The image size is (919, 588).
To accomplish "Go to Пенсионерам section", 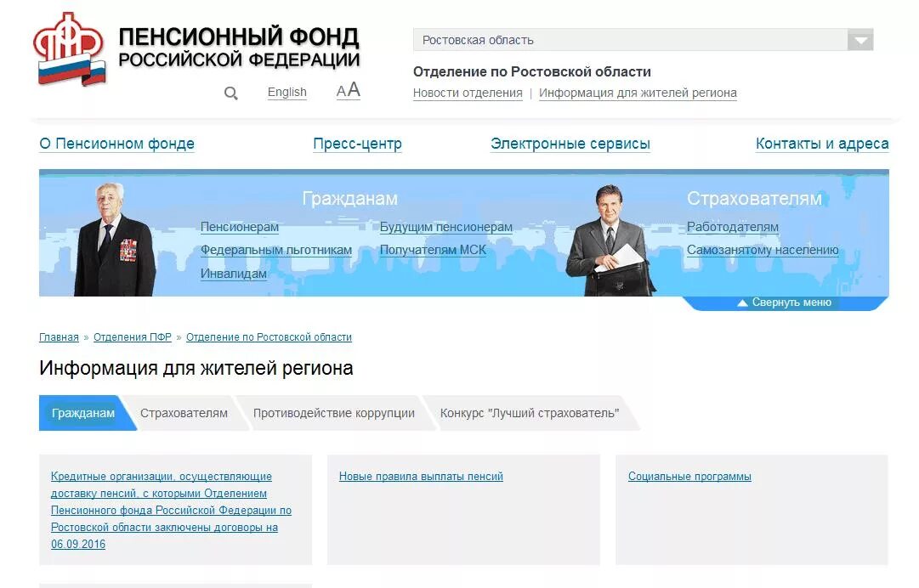I will 240,227.
